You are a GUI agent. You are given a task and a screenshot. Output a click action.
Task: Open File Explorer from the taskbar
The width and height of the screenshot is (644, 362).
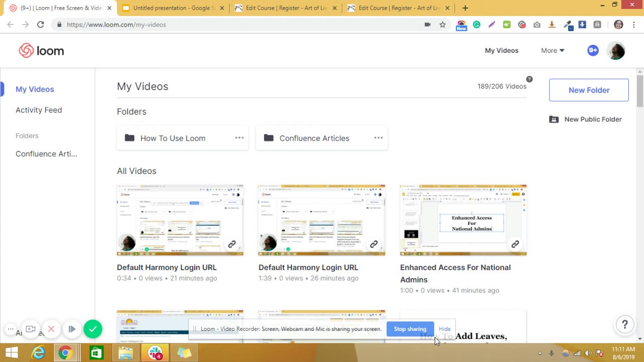pos(126,353)
